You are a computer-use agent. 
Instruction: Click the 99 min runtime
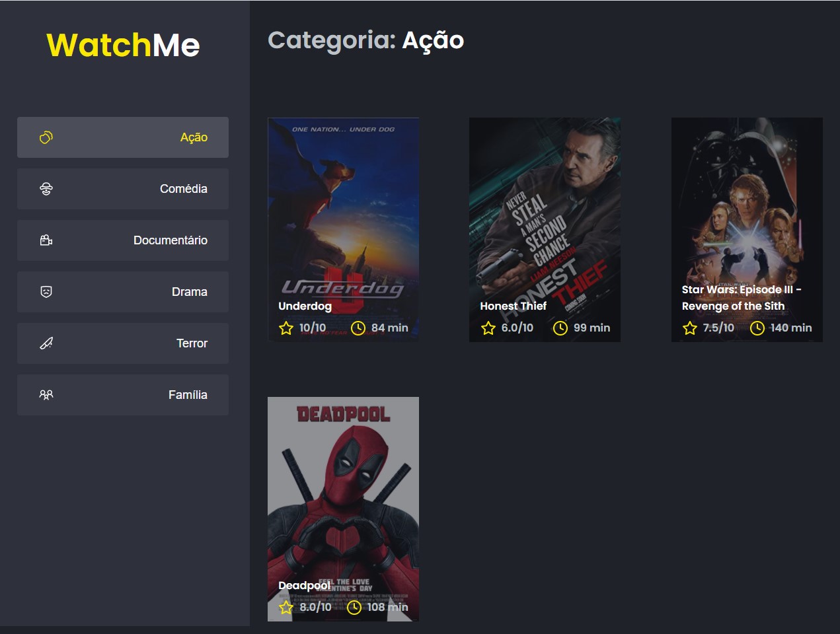[x=592, y=328]
